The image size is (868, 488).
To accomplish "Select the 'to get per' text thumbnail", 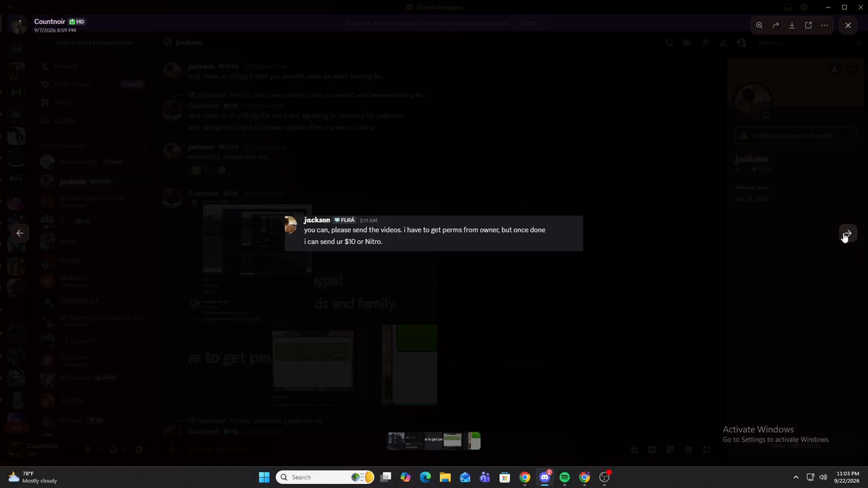I will click(434, 441).
